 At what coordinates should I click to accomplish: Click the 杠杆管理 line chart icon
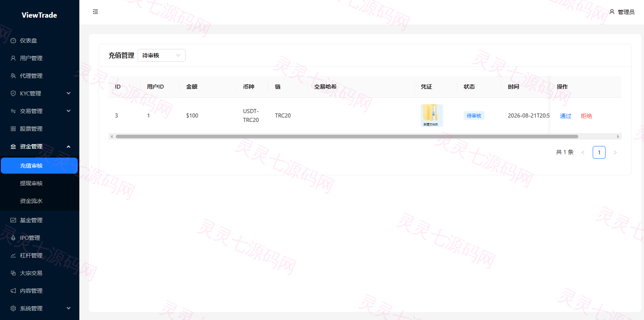click(x=13, y=255)
